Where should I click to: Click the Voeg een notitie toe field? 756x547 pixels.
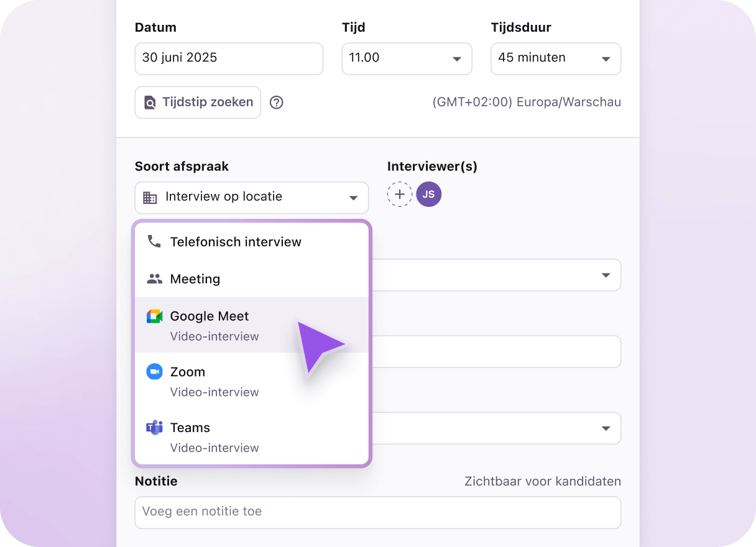point(378,513)
